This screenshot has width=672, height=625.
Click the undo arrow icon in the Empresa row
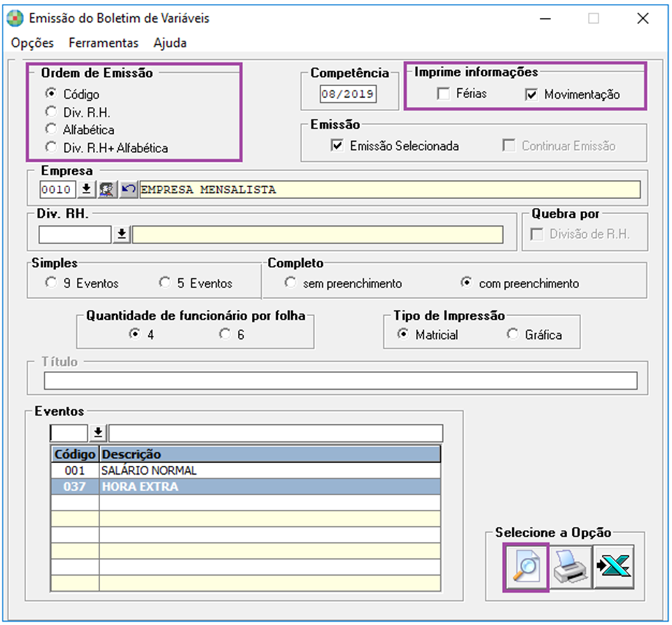[x=128, y=189]
